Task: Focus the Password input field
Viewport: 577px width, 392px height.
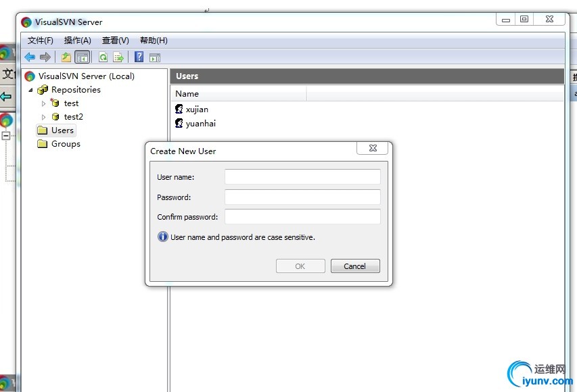Action: pyautogui.click(x=302, y=197)
